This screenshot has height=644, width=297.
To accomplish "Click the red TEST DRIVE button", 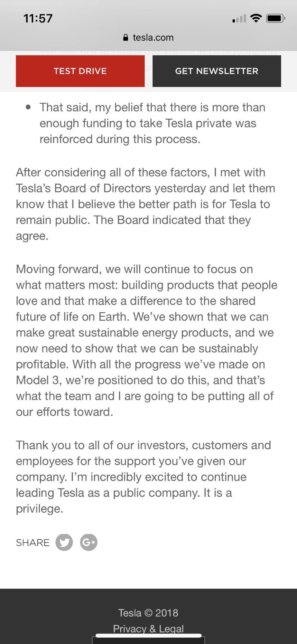I will point(80,71).
